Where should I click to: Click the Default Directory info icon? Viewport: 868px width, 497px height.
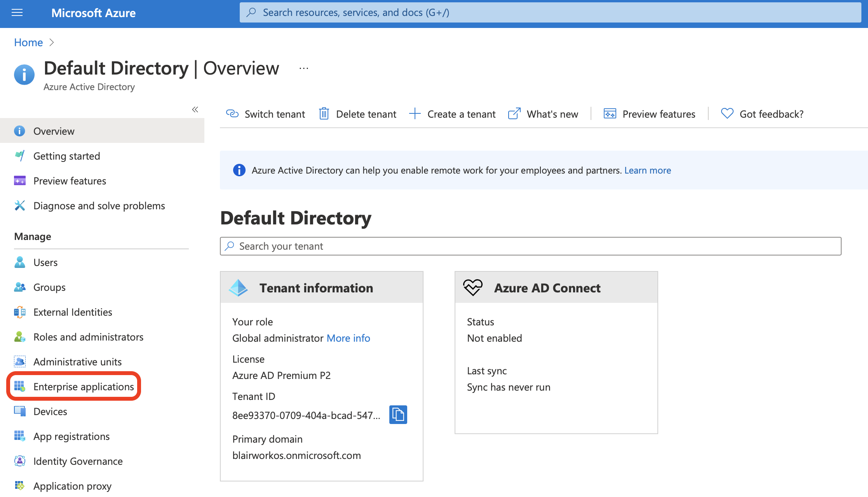(24, 75)
